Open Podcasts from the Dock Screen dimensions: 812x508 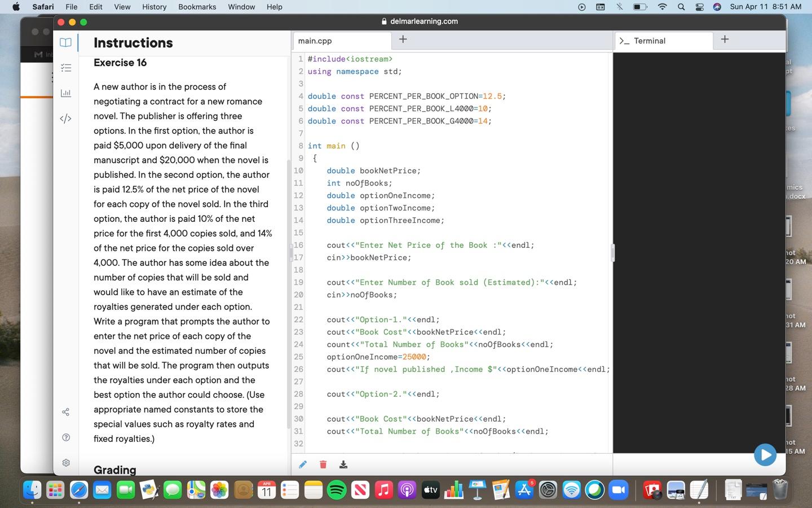(x=407, y=490)
